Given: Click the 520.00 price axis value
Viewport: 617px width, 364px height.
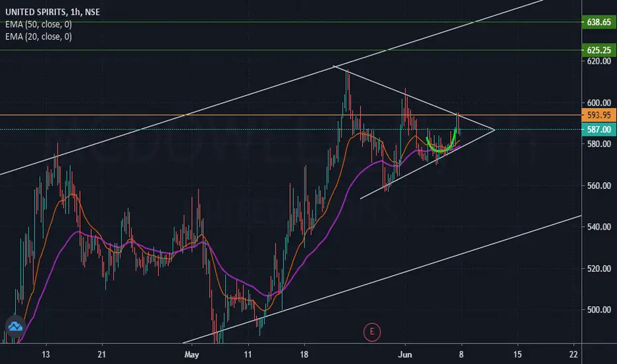Looking at the screenshot, I should click(x=599, y=269).
